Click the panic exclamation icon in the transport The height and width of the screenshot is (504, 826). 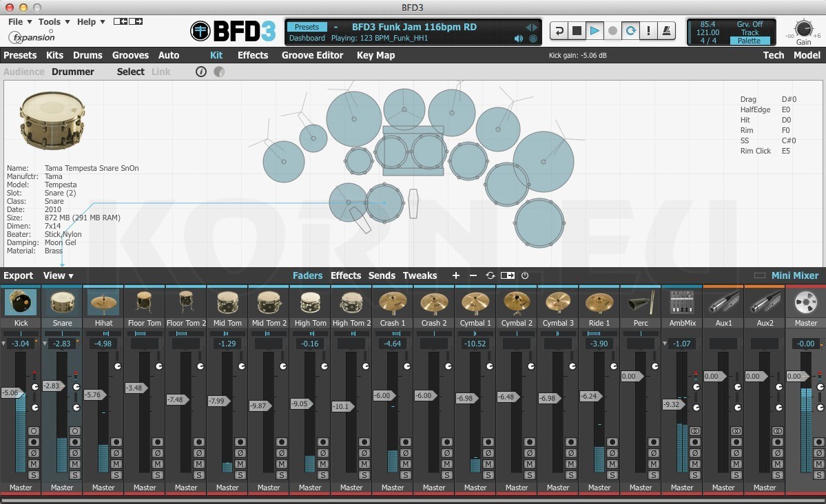(648, 32)
